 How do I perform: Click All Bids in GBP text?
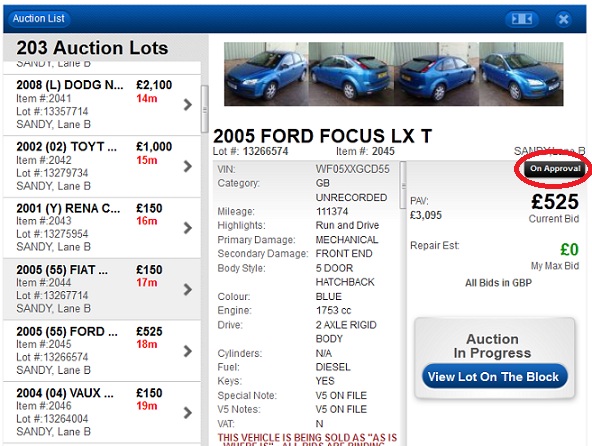tap(498, 283)
